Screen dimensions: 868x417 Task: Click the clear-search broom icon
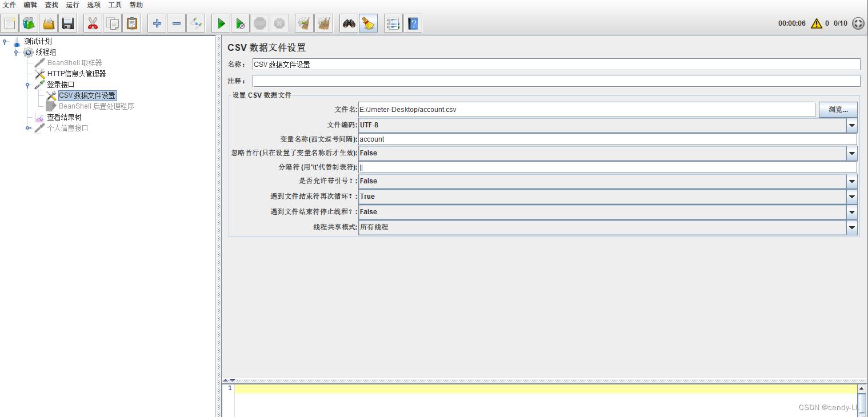click(368, 23)
